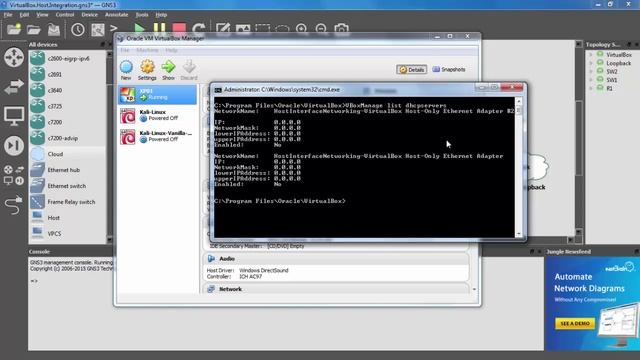Click show interface labels icon in GNS3 toolbar
640x360 pixels.
coord(98,29)
